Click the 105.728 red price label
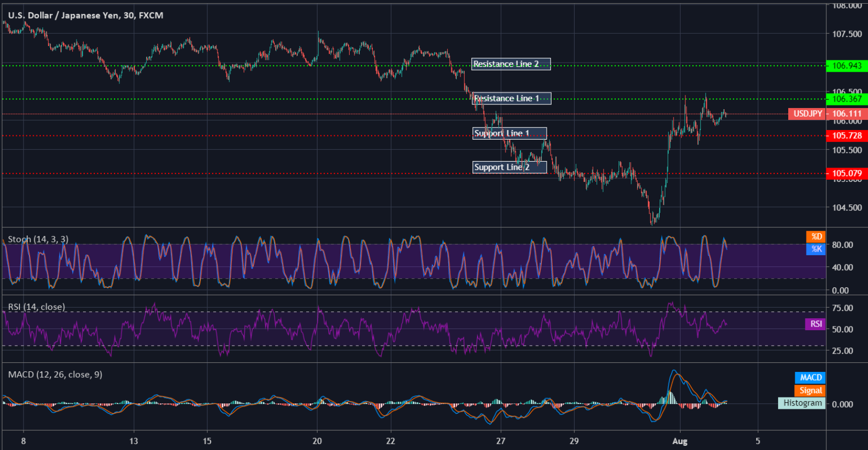Viewport: 868px width, 450px height. pyautogui.click(x=847, y=136)
